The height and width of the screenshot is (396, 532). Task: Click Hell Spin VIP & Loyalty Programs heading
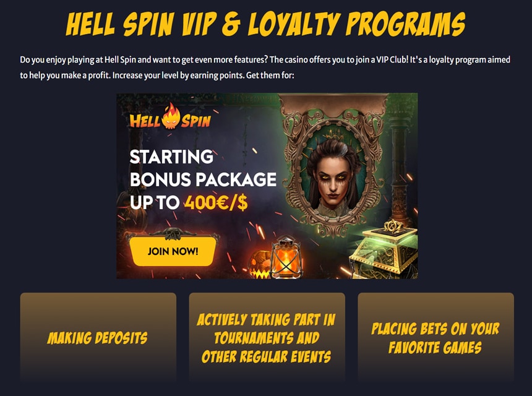(265, 24)
